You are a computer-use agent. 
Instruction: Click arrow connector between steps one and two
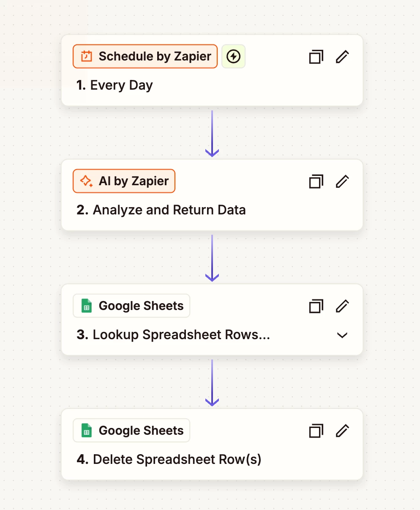[x=212, y=133]
